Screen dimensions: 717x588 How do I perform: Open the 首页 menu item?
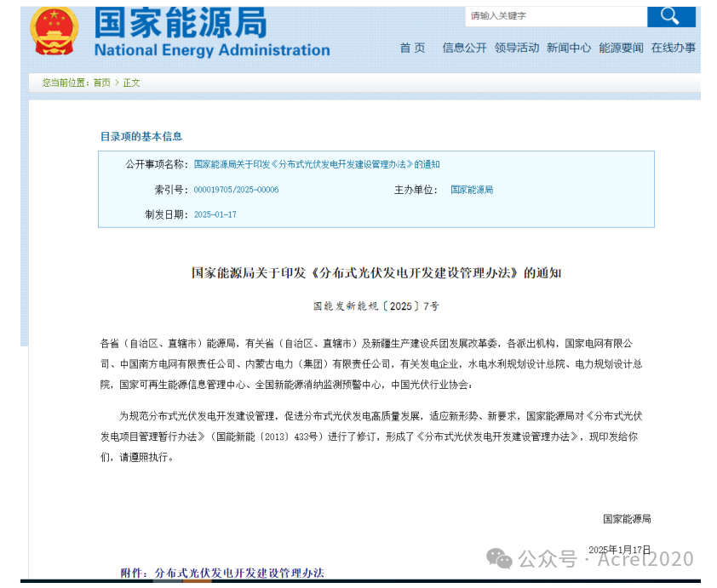click(412, 49)
